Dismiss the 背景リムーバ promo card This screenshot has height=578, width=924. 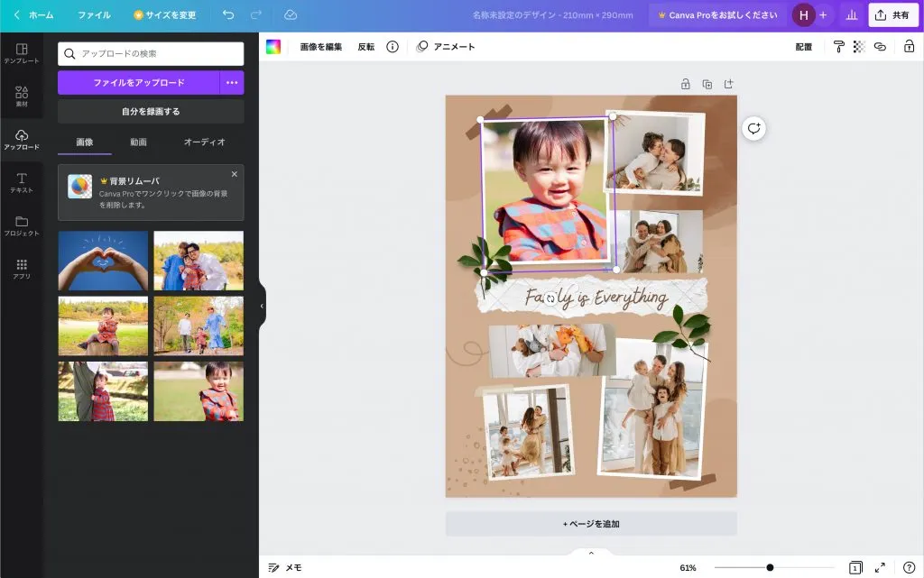pos(235,174)
